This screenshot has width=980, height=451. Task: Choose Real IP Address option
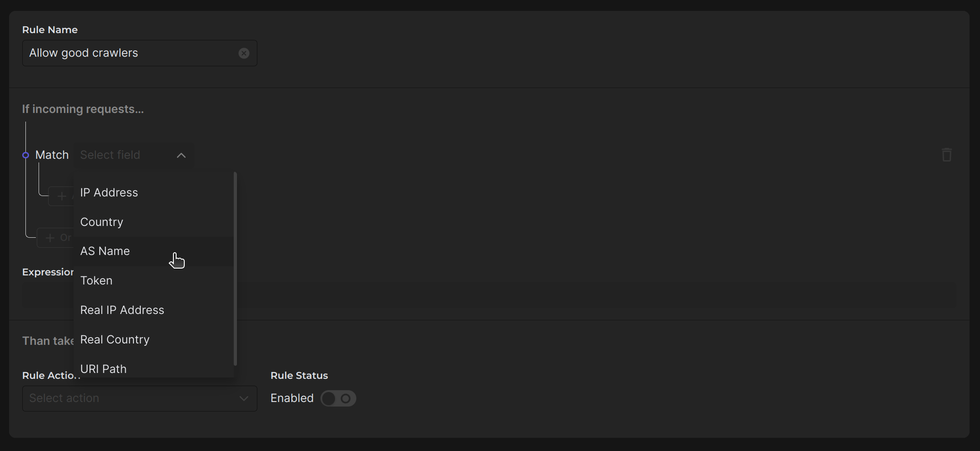pyautogui.click(x=122, y=310)
